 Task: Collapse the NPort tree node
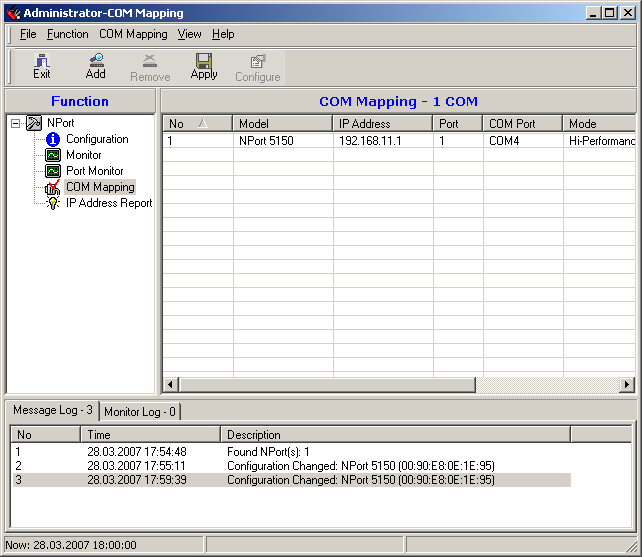(x=15, y=123)
